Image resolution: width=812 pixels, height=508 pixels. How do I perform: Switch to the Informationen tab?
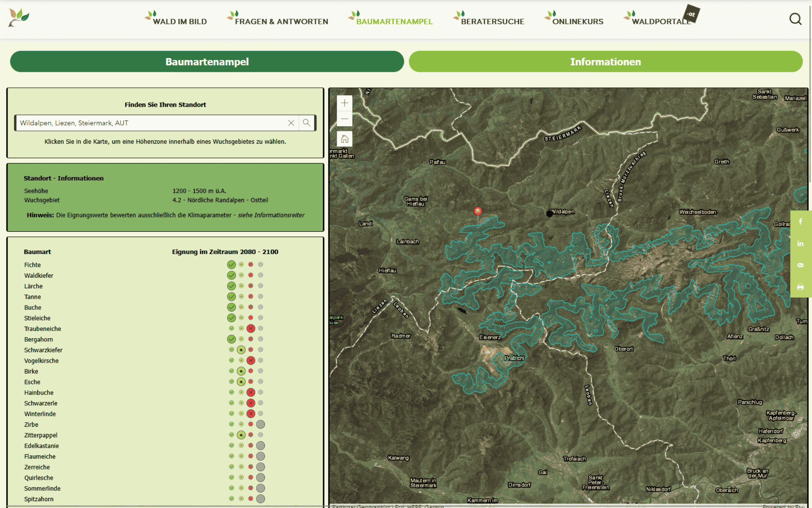click(605, 62)
